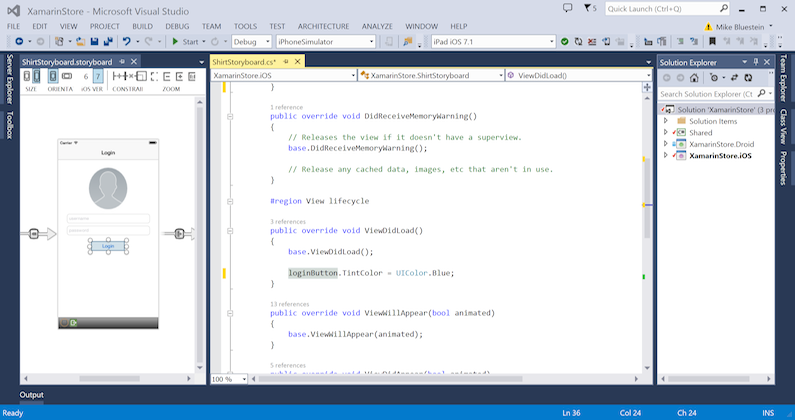Click the Open File folder icon
The image size is (795, 420).
tap(80, 42)
